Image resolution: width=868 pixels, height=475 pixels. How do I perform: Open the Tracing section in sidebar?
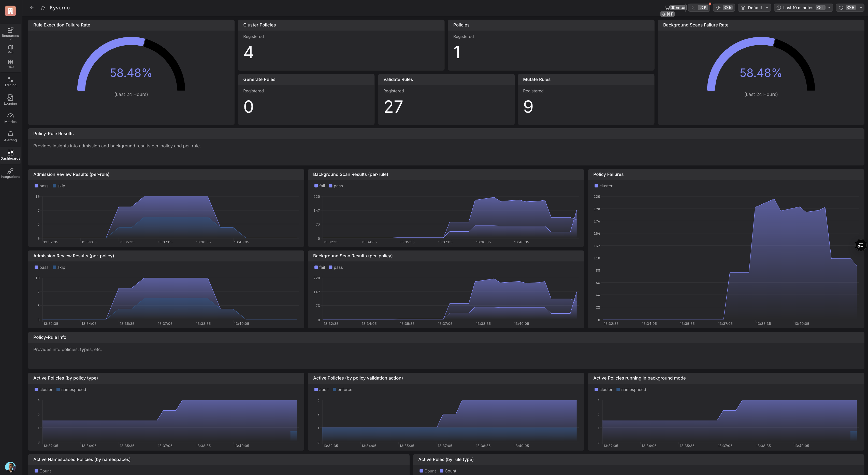(10, 81)
